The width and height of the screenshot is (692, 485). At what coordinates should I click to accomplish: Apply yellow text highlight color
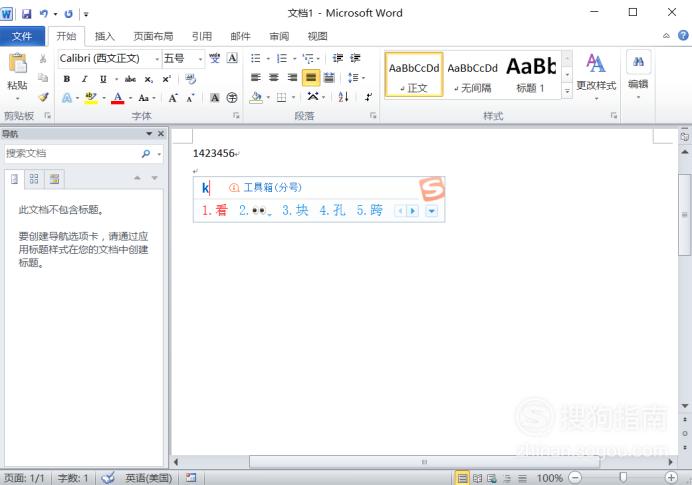click(91, 98)
